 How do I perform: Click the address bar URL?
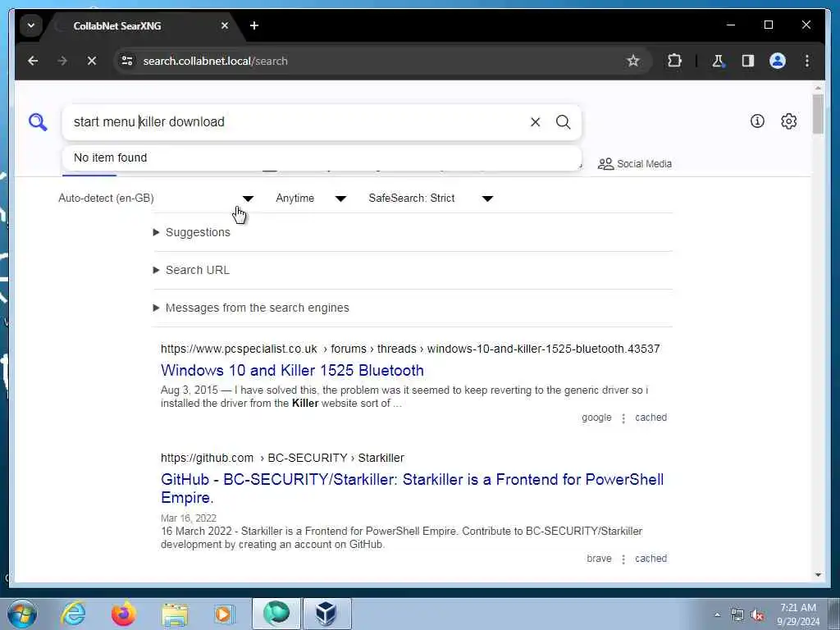pyautogui.click(x=216, y=61)
